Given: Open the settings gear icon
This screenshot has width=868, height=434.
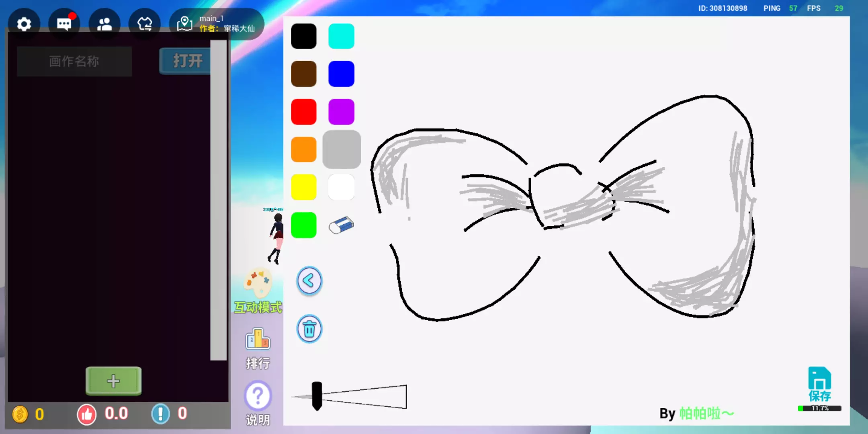Looking at the screenshot, I should click(x=24, y=24).
